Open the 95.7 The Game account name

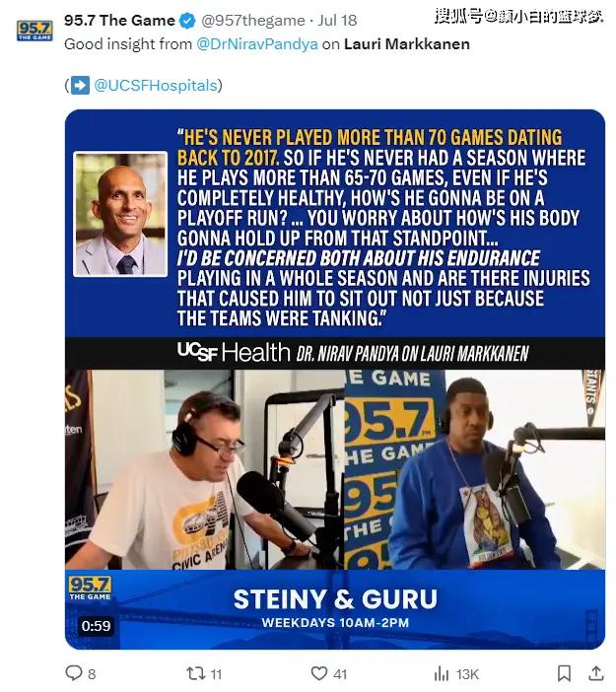[119, 21]
